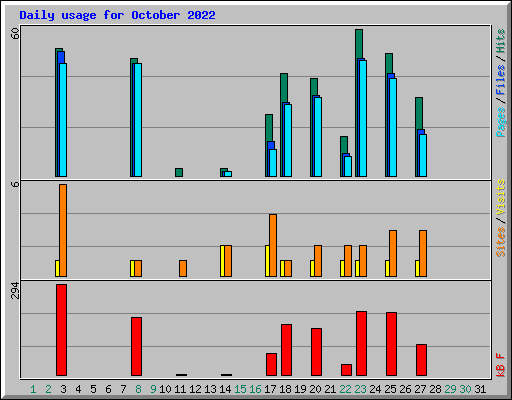
Task: Click the day 18 axis label
Action: click(285, 389)
